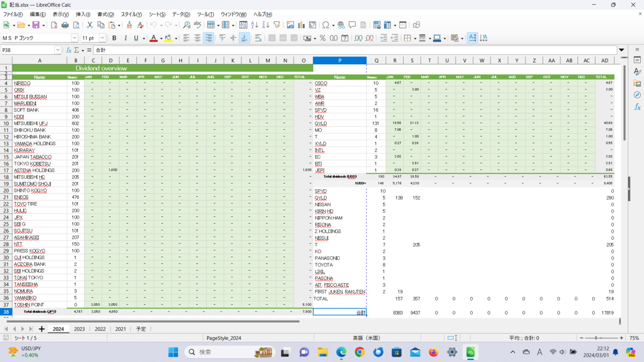Expand the Name Box dropdown
The height and width of the screenshot is (362, 644).
point(58,50)
